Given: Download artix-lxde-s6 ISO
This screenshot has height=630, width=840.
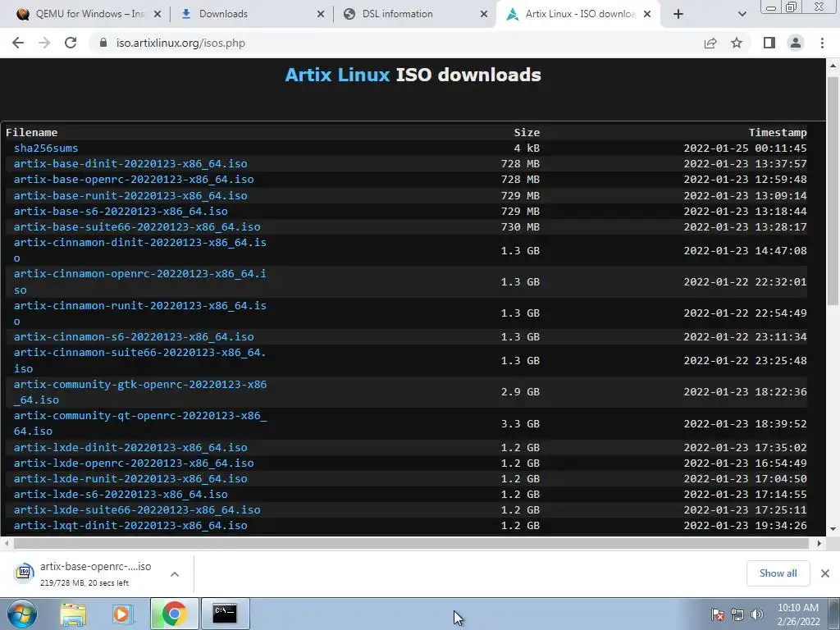Looking at the screenshot, I should click(121, 494).
